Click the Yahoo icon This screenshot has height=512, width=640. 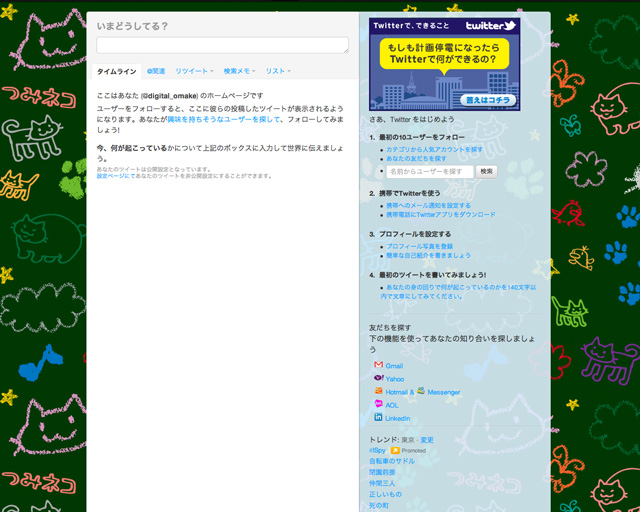(378, 378)
